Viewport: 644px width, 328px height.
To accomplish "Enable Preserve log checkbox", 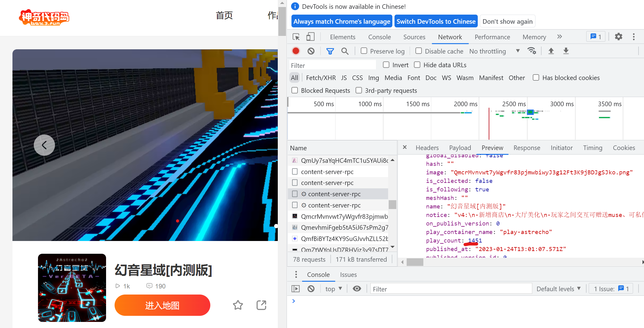I will (364, 51).
